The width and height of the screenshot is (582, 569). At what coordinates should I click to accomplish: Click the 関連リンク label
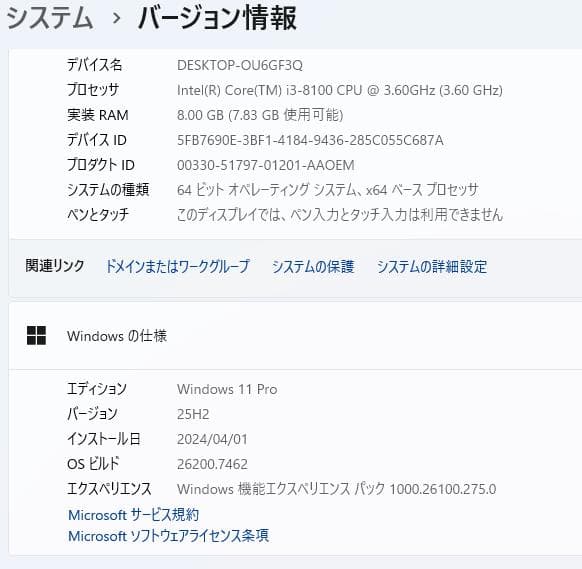tap(55, 266)
